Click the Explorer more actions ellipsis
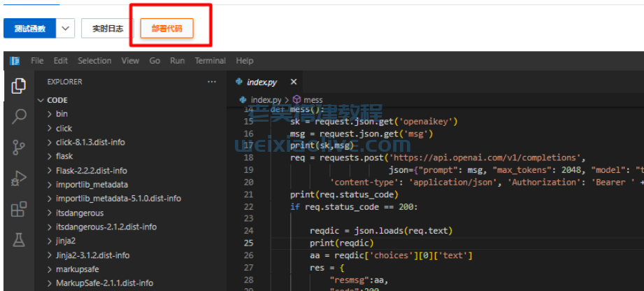Viewport: 644px width, 291px height. pos(212,82)
